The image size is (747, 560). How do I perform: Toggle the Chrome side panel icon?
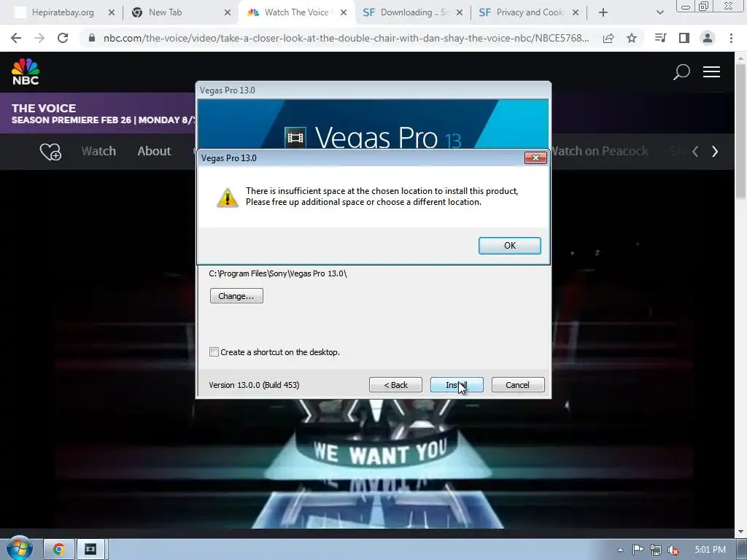pyautogui.click(x=684, y=38)
